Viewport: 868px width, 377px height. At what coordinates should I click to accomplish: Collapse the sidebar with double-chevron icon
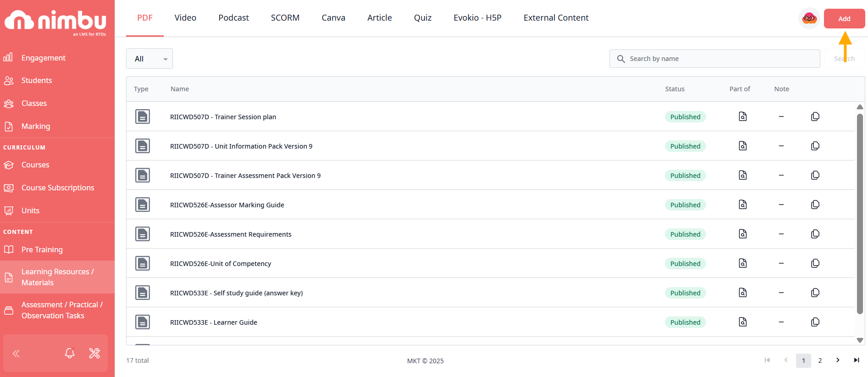pos(16,353)
